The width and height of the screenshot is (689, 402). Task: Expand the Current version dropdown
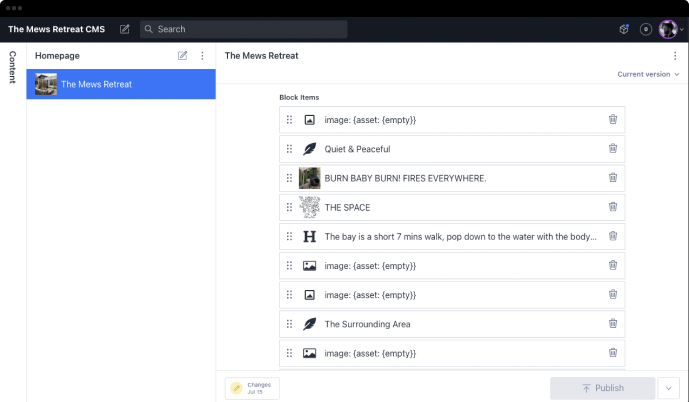(x=648, y=74)
